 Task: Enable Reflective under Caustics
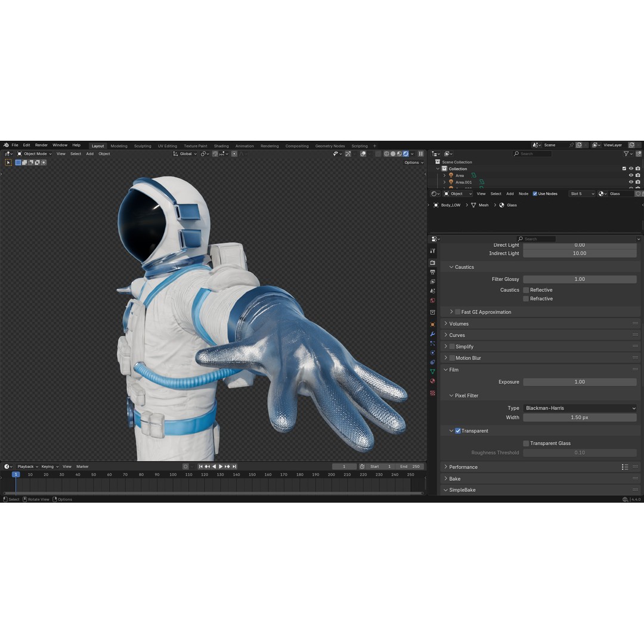pyautogui.click(x=526, y=290)
